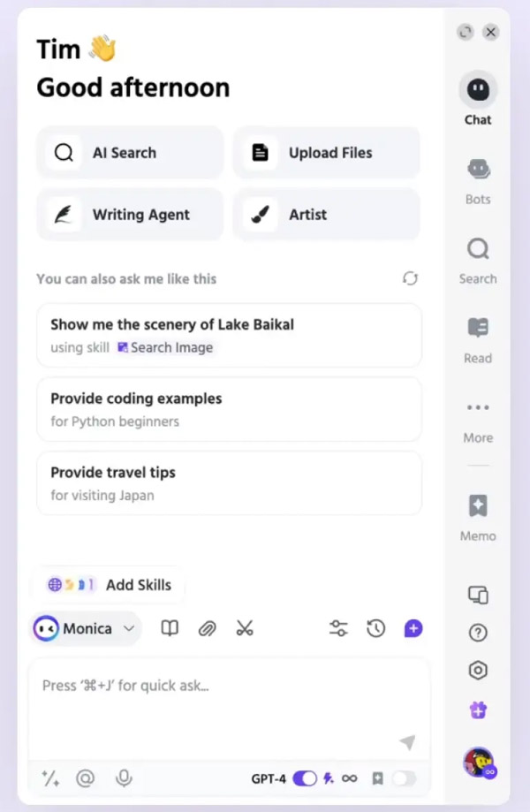This screenshot has height=812, width=530.
Task: Click the slash prompt shortcut icon
Action: tap(50, 778)
